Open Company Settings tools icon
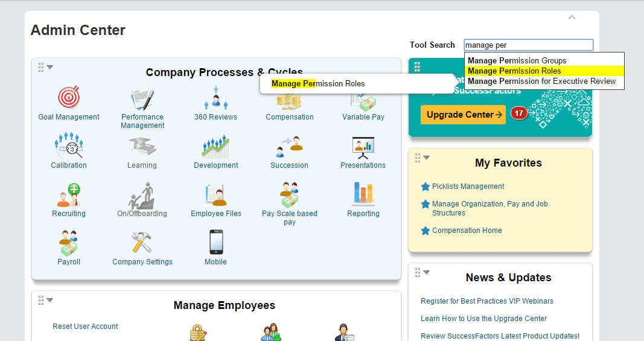This screenshot has height=341, width=644. pos(142,242)
